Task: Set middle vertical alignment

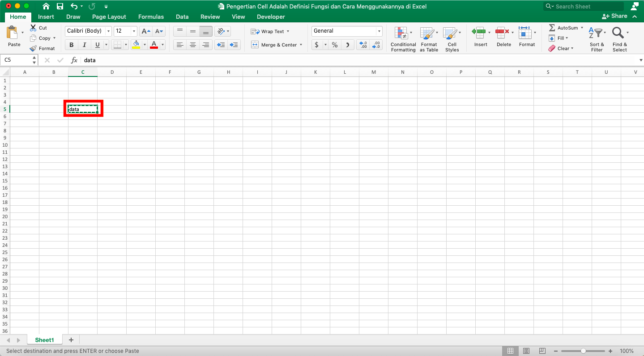Action: pyautogui.click(x=193, y=31)
